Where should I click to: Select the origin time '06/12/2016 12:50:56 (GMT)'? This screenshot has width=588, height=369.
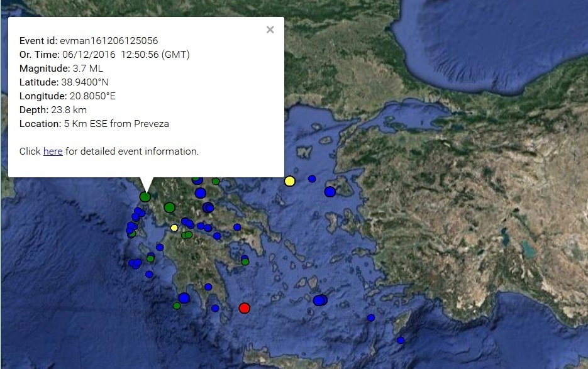pos(126,54)
